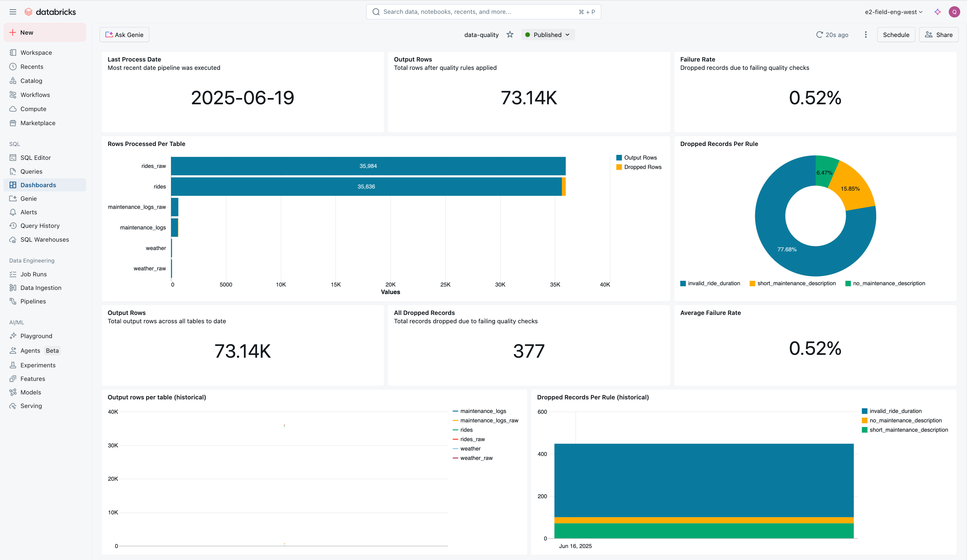Click the data-quality dashboard title
This screenshot has height=560, width=967.
point(481,34)
